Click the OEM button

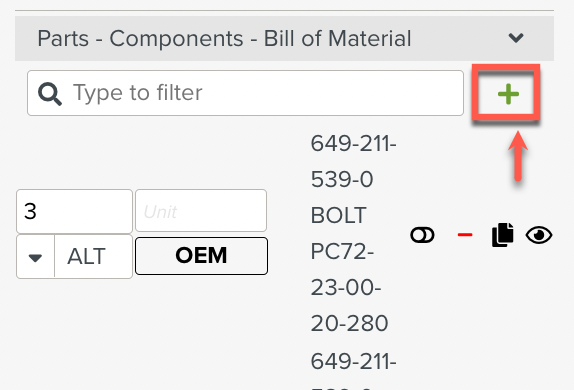click(201, 256)
